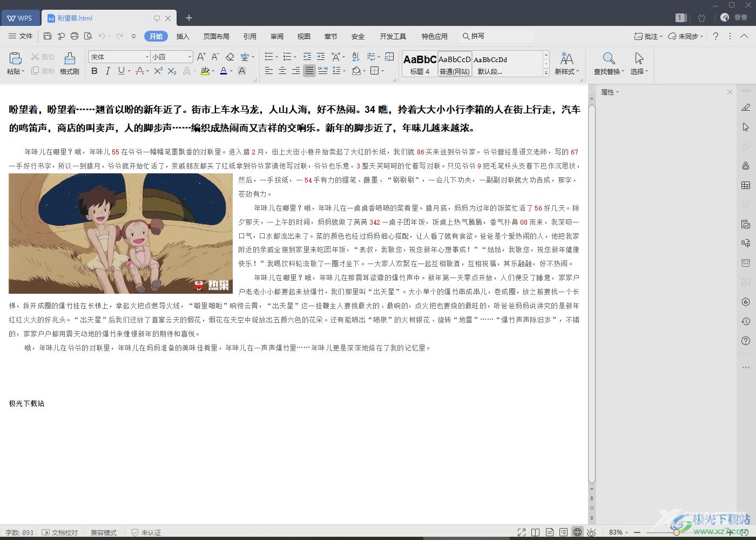
Task: Toggle bold formatting
Action: coord(94,71)
